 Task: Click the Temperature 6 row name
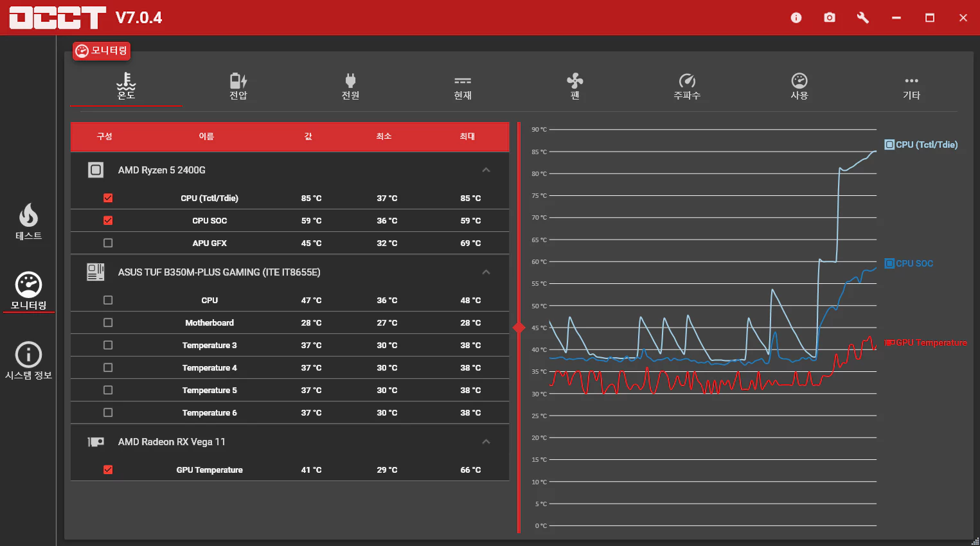point(209,412)
